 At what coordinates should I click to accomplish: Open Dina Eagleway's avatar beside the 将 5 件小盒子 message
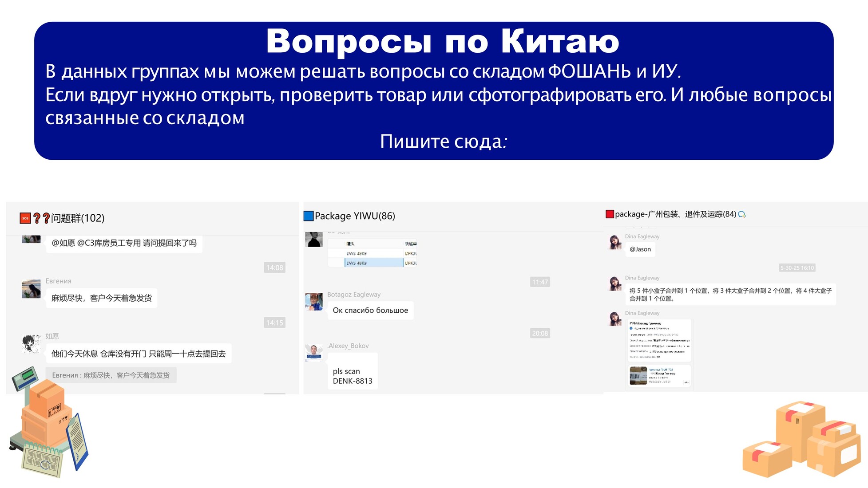[x=615, y=283]
